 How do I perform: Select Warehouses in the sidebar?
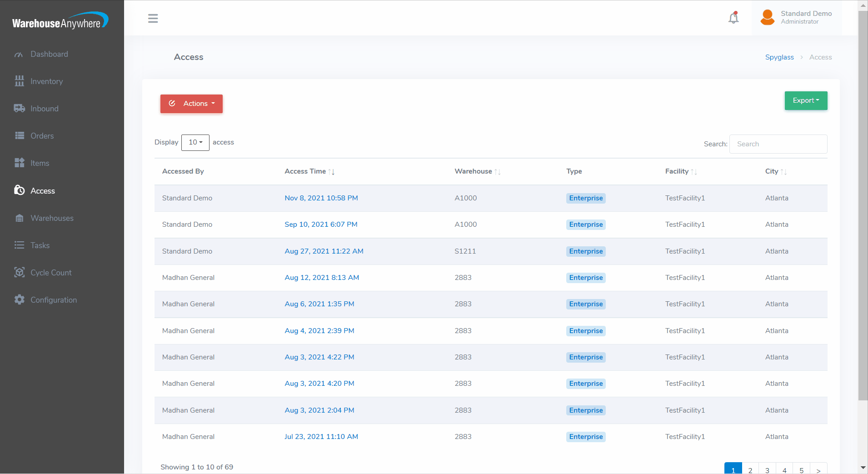52,218
